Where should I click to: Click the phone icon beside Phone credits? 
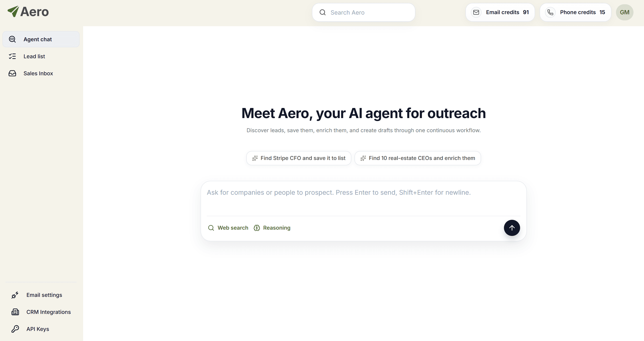pos(550,12)
